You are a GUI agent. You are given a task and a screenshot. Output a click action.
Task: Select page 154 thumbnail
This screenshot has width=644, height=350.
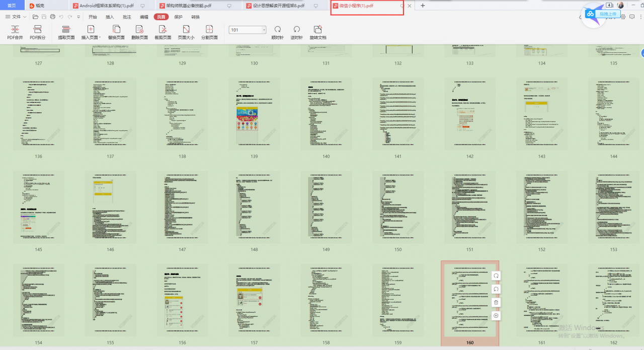[x=39, y=300]
